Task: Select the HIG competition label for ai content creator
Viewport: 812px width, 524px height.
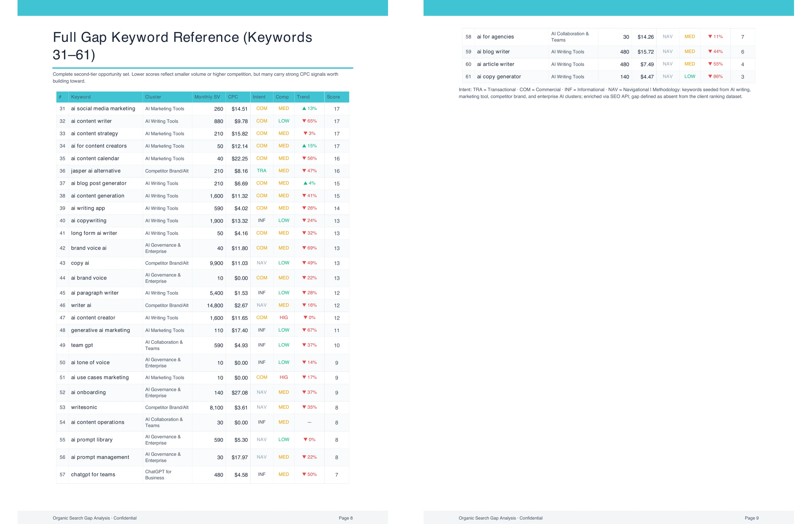Action: (x=284, y=318)
